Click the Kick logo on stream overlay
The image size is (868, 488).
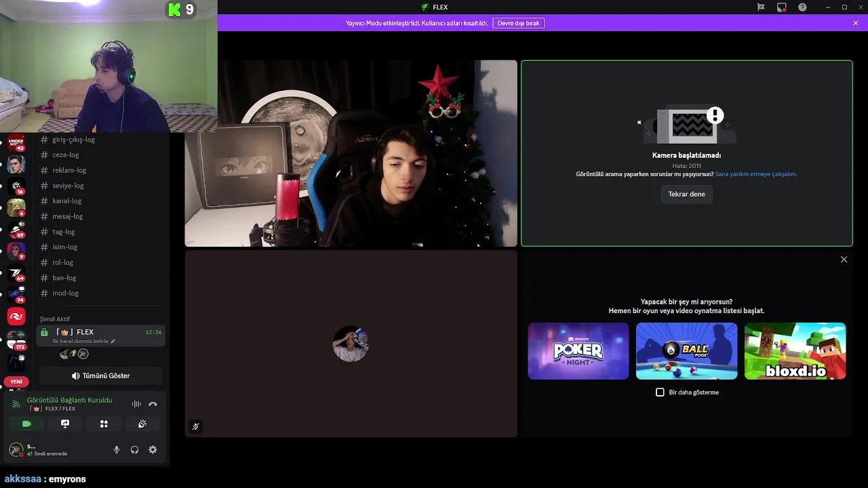pos(174,9)
